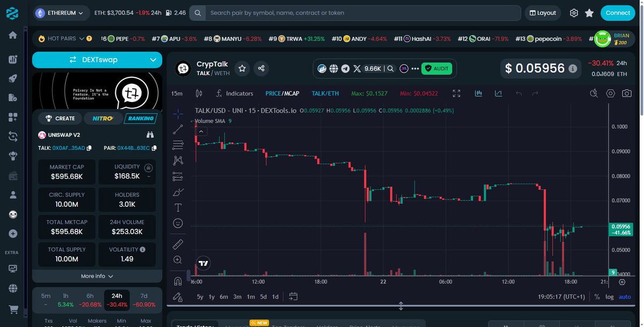Copy the PAIR contract address
This screenshot has height=327, width=644.
click(x=154, y=148)
